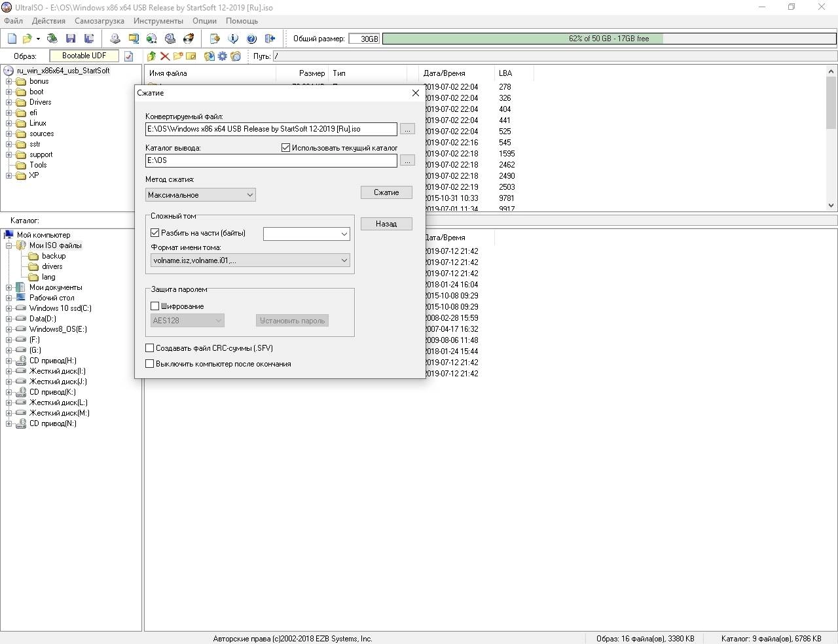The image size is (838, 644).
Task: Click the Назад button
Action: click(386, 224)
